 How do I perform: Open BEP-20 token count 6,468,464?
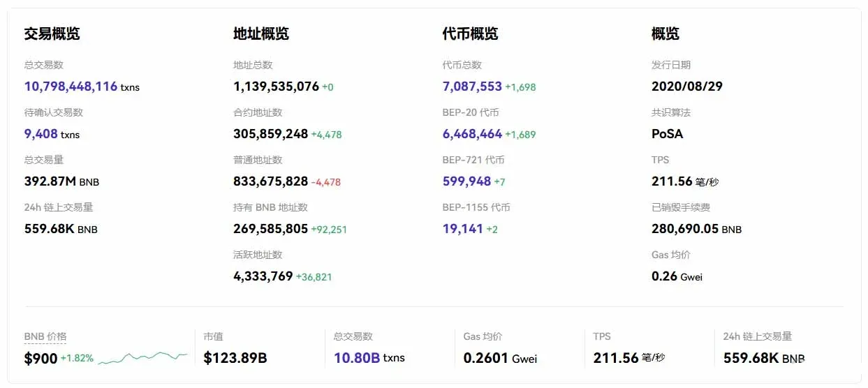(x=472, y=134)
